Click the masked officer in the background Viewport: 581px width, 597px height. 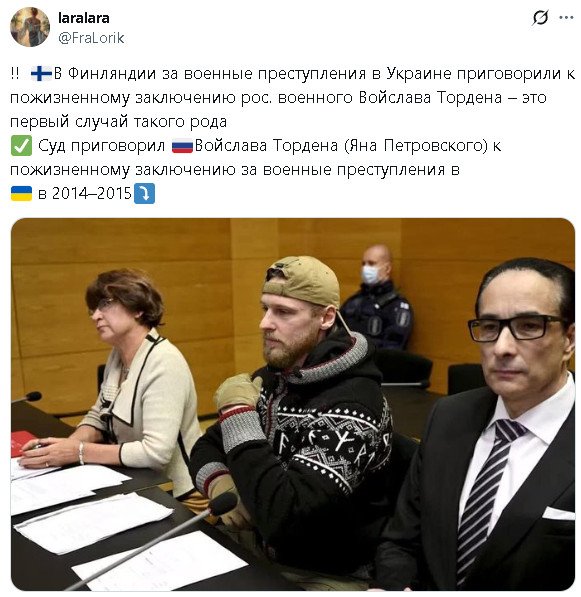pyautogui.click(x=377, y=299)
